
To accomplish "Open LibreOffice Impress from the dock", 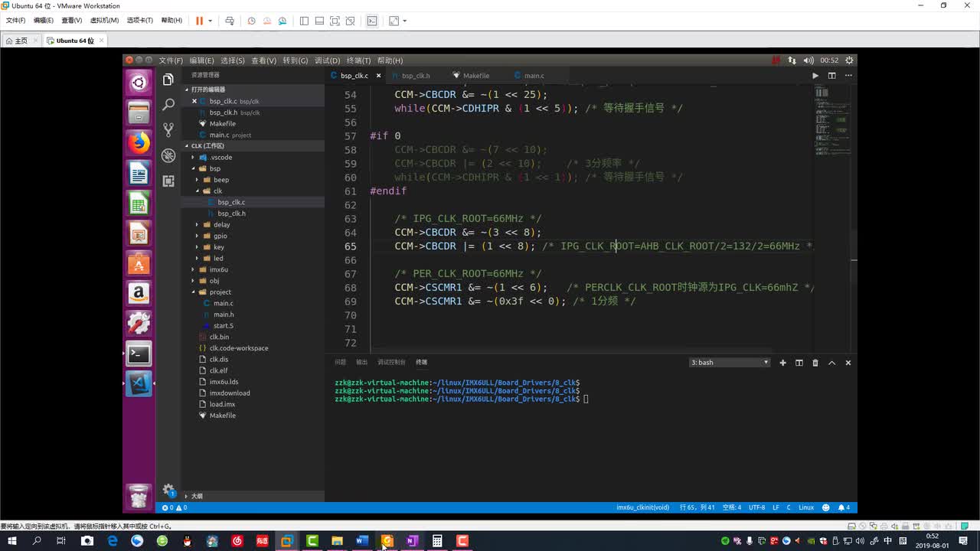I will click(x=139, y=233).
